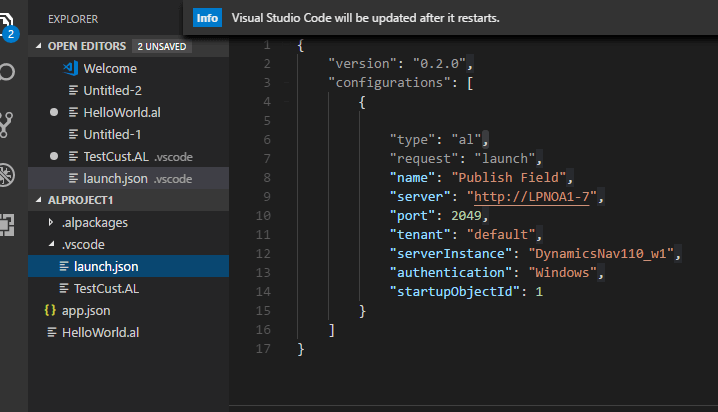Click the "version" key on line 2
Viewport: 718px width, 412px height.
[x=362, y=63]
